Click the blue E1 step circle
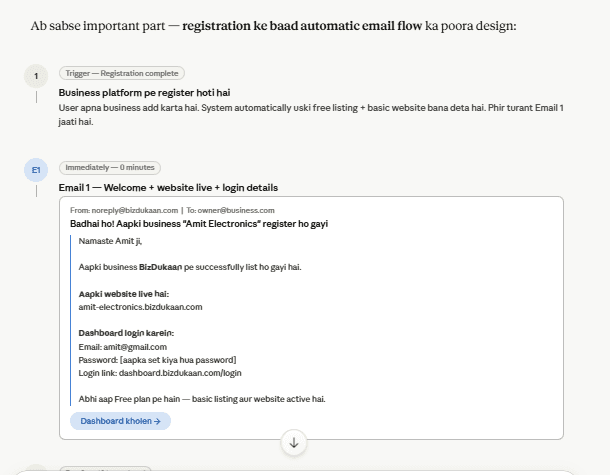This screenshot has width=610, height=475. 36,170
